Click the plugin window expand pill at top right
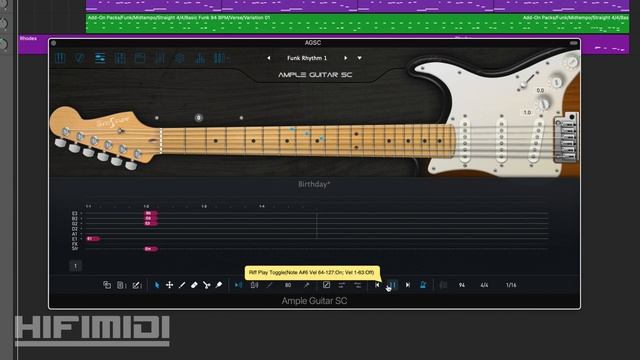Viewport: 640px width, 360px height. point(573,42)
